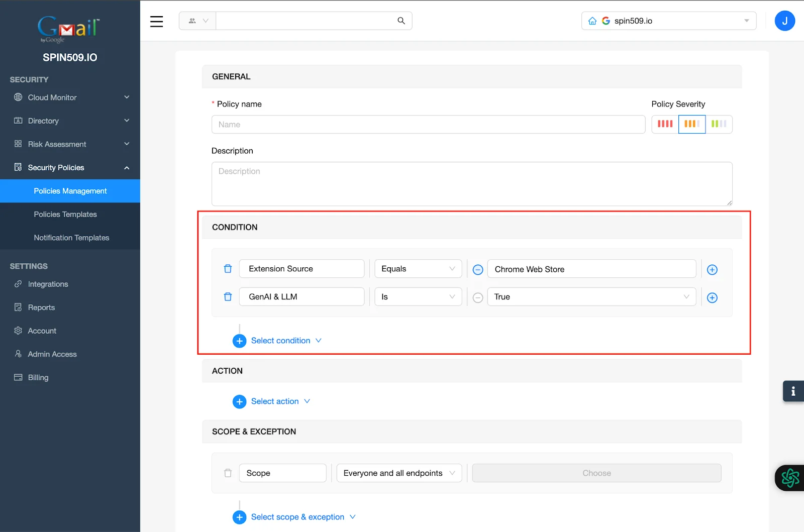Image resolution: width=804 pixels, height=532 pixels.
Task: Open the Equals operator dropdown
Action: 418,268
